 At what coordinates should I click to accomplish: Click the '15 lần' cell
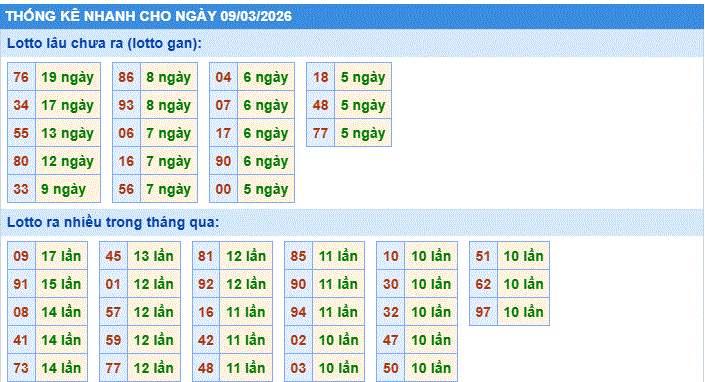[x=62, y=284]
